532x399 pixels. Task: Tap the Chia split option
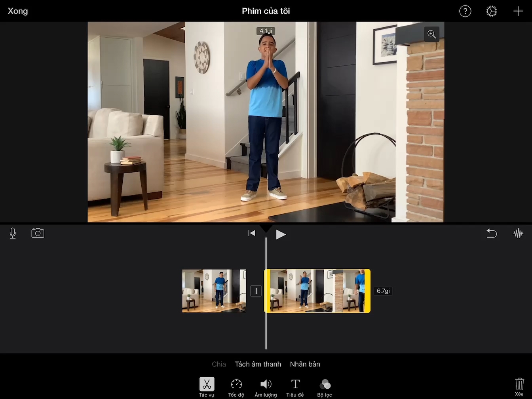pos(219,364)
